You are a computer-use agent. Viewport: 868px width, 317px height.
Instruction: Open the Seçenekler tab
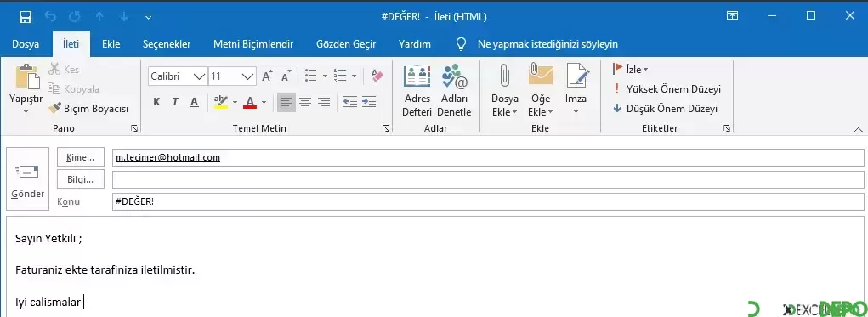(x=167, y=44)
